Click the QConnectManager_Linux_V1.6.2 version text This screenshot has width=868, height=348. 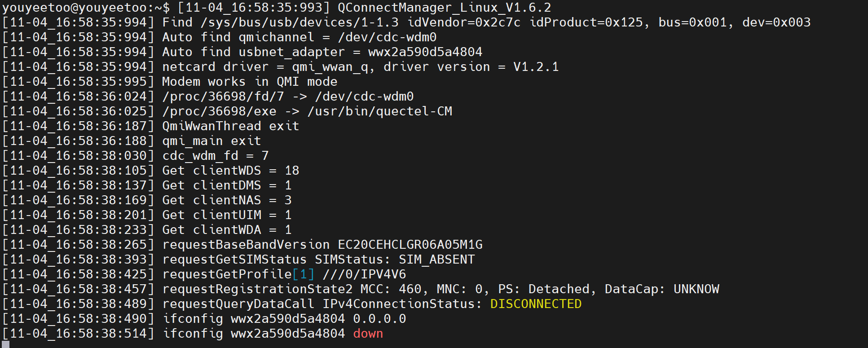tap(444, 8)
